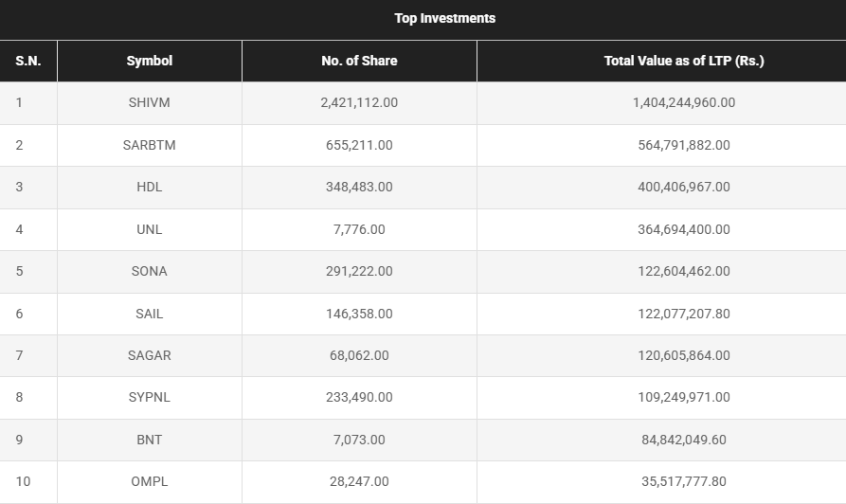Click the OMPL symbol

149,481
